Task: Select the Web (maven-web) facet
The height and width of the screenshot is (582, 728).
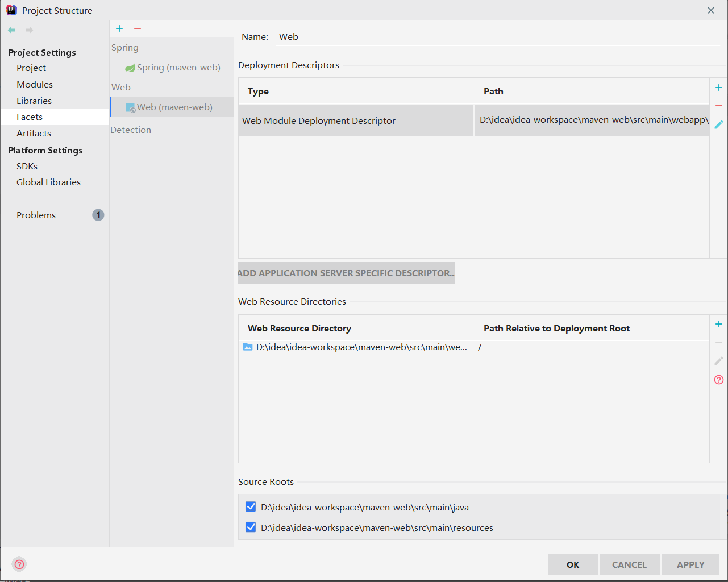Action: pyautogui.click(x=172, y=107)
